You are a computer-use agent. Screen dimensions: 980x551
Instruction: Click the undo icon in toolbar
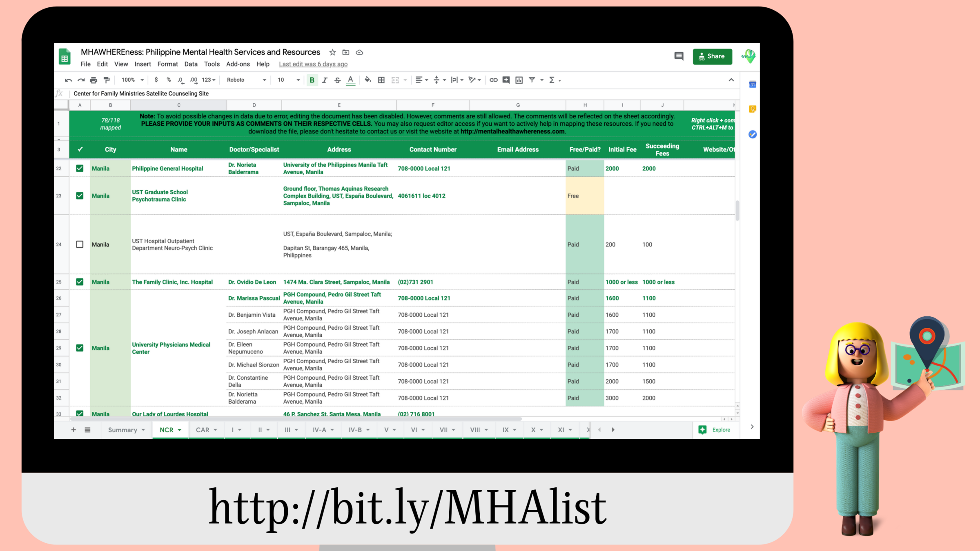pyautogui.click(x=68, y=80)
